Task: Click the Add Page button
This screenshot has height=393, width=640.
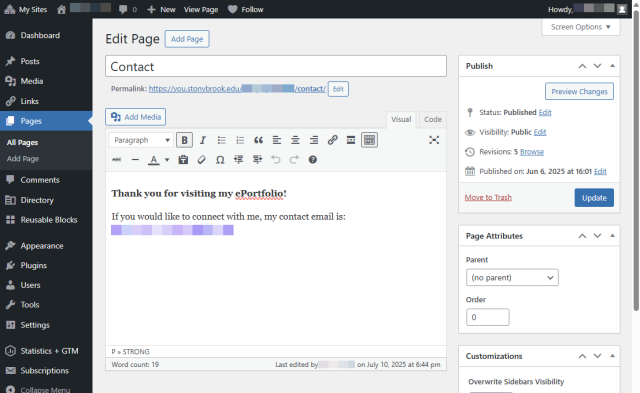Action: coord(187,39)
